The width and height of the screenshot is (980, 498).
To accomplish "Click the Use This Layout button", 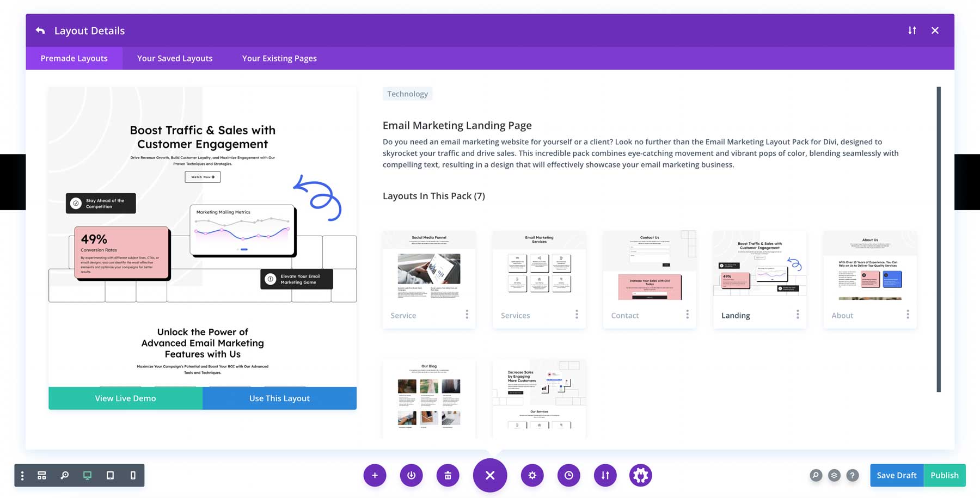I will click(279, 398).
